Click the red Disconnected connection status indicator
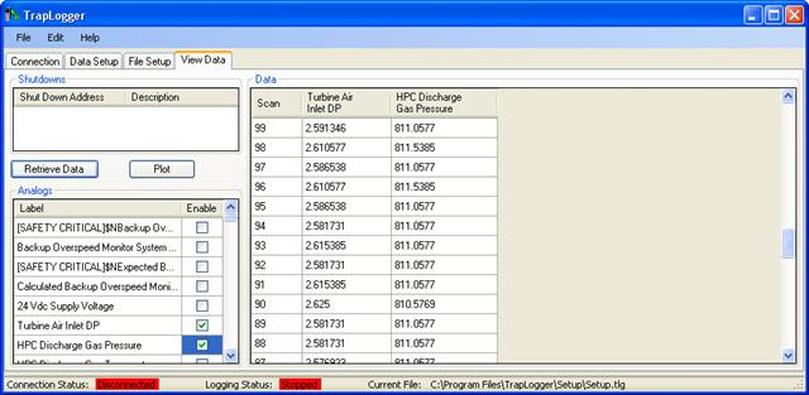The image size is (809, 395). coord(127,385)
